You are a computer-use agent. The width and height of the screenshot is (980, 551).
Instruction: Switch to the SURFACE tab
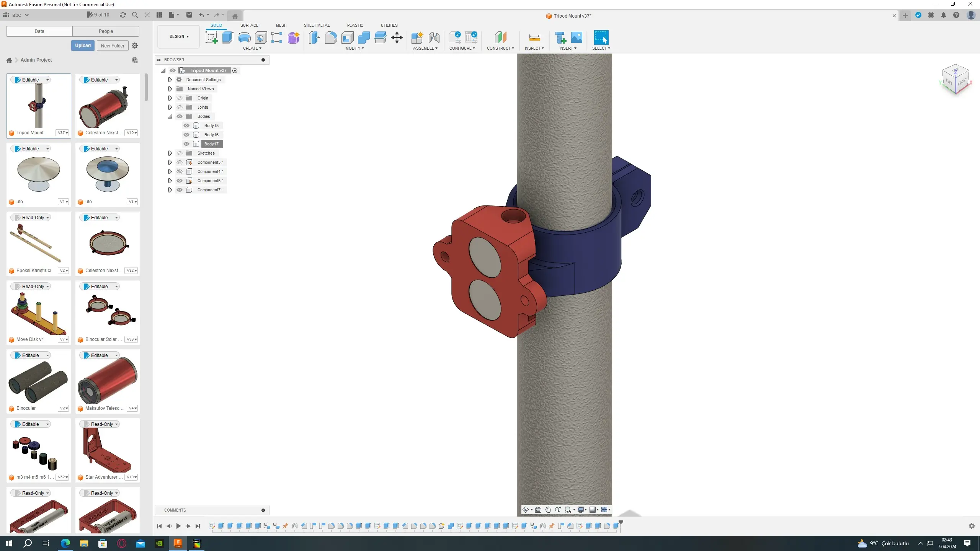point(249,25)
